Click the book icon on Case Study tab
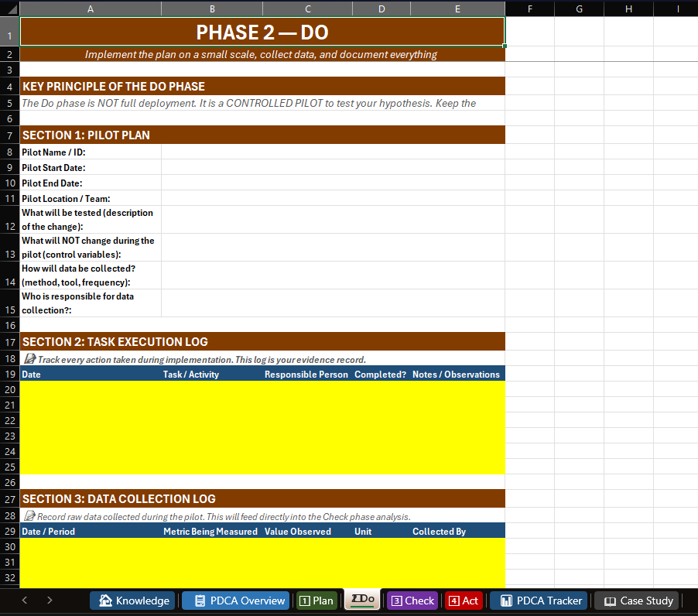This screenshot has width=698, height=616. point(610,601)
